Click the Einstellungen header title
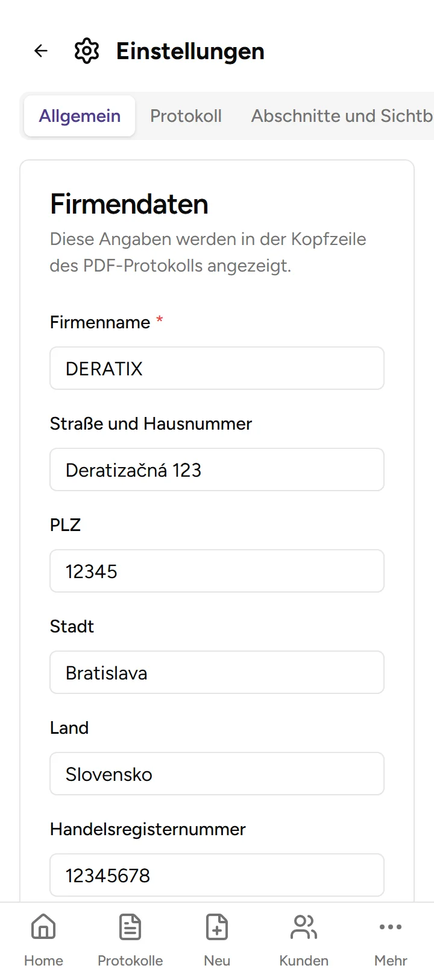Image resolution: width=434 pixels, height=980 pixels. coord(190,51)
